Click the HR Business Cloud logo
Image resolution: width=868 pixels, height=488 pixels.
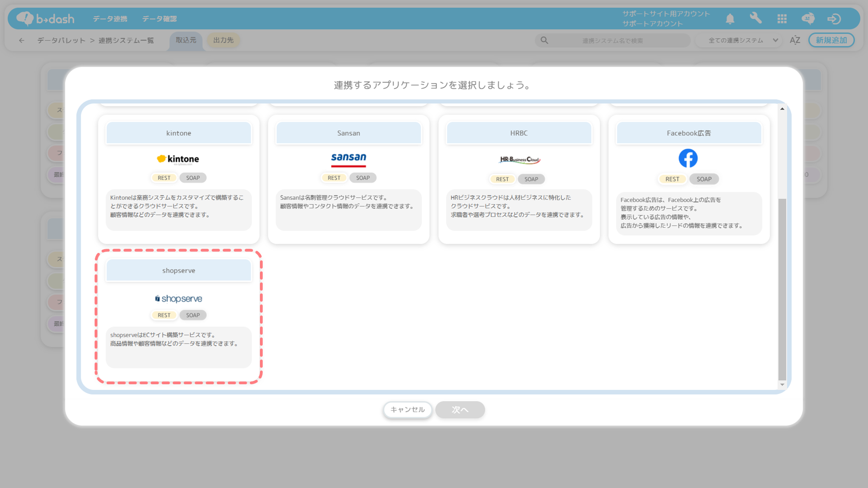[x=519, y=160]
